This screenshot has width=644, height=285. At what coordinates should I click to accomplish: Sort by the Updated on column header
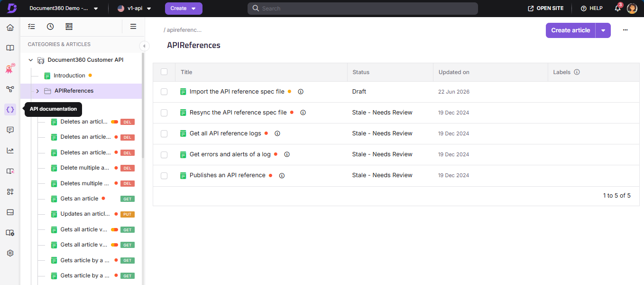tap(454, 72)
